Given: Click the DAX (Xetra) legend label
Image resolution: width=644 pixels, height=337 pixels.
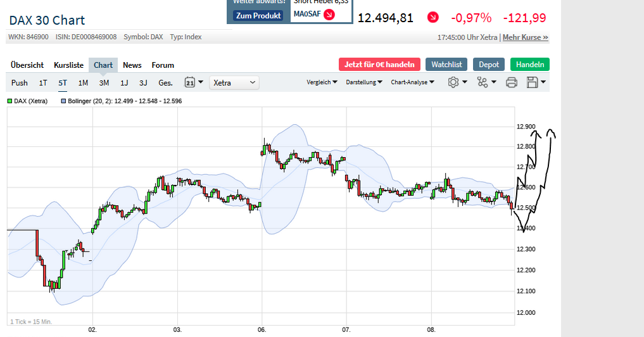Looking at the screenshot, I should click(x=31, y=101).
